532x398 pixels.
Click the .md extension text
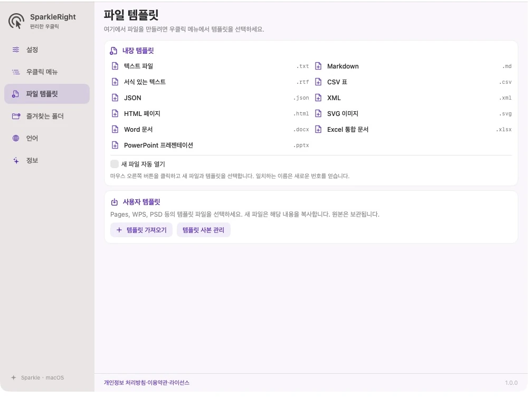point(507,66)
